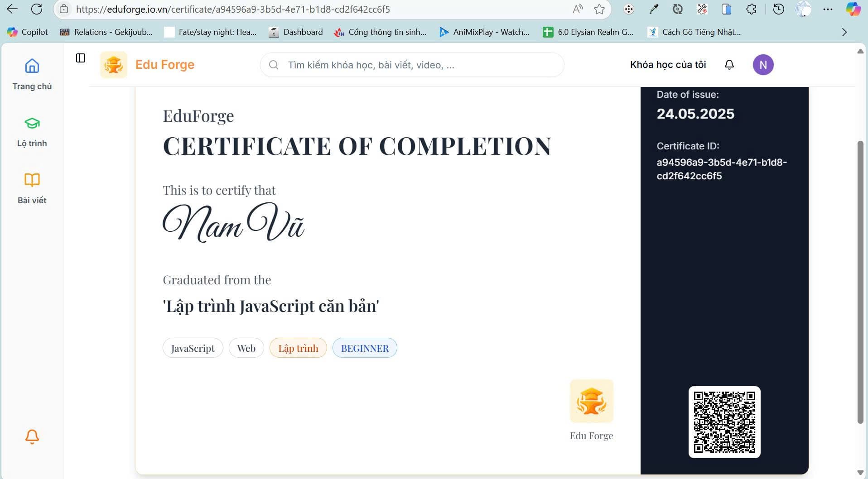Open notifications bell in header
868x479 pixels.
click(x=729, y=65)
